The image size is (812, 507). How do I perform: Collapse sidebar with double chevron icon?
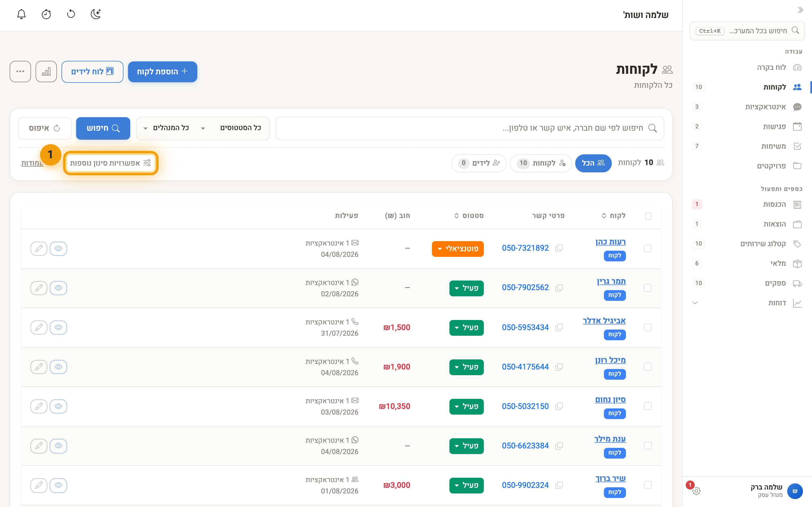800,10
